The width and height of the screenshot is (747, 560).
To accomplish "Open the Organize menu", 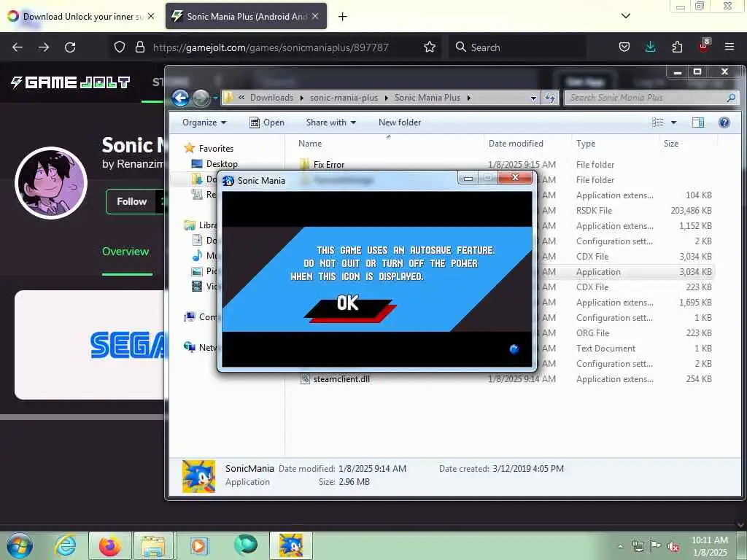I will point(204,122).
